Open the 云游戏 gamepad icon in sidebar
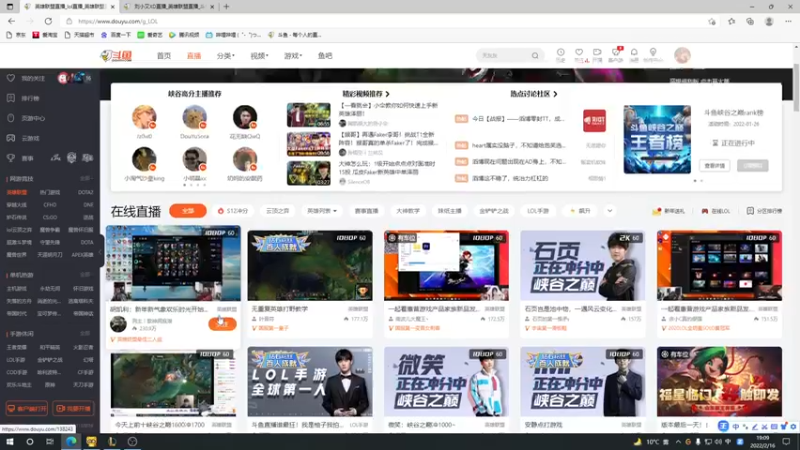 tap(11, 138)
